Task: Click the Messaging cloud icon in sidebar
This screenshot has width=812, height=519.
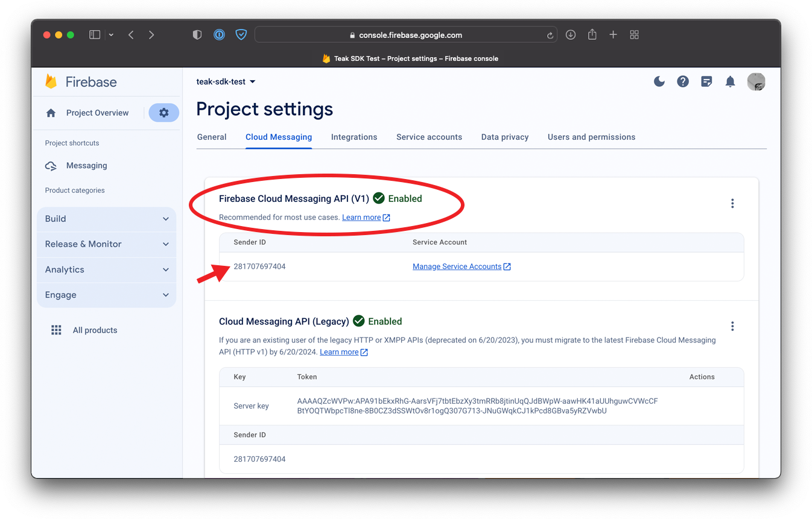Action: 51,166
